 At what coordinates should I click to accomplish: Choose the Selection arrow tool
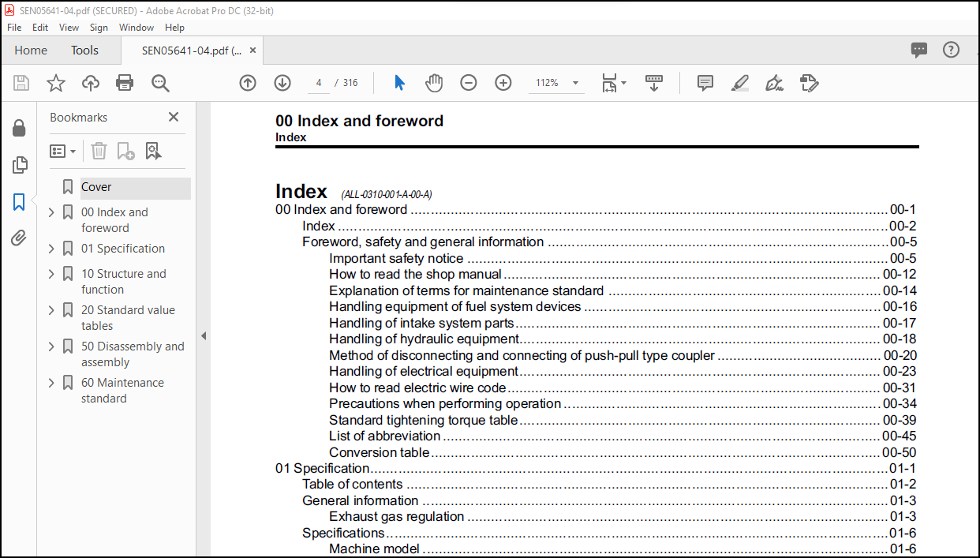tap(399, 83)
